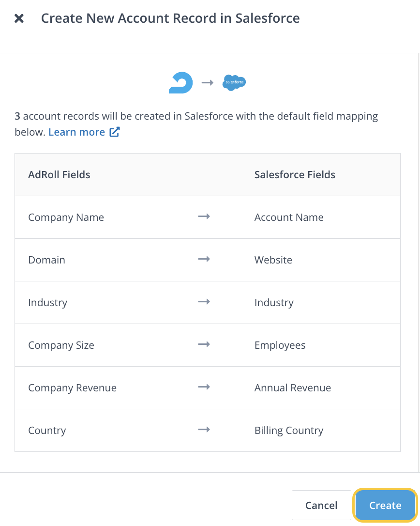Click the Company Name mapping arrow
The height and width of the screenshot is (526, 420).
(x=204, y=217)
